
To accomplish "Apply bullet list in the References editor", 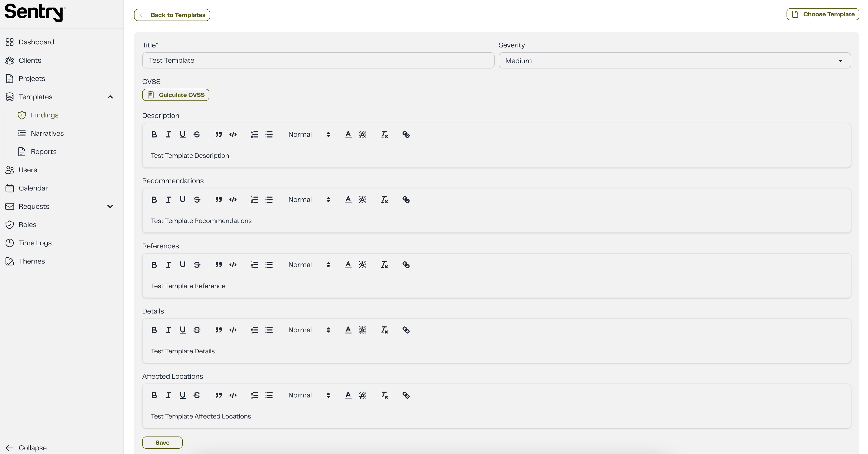I will tap(269, 265).
